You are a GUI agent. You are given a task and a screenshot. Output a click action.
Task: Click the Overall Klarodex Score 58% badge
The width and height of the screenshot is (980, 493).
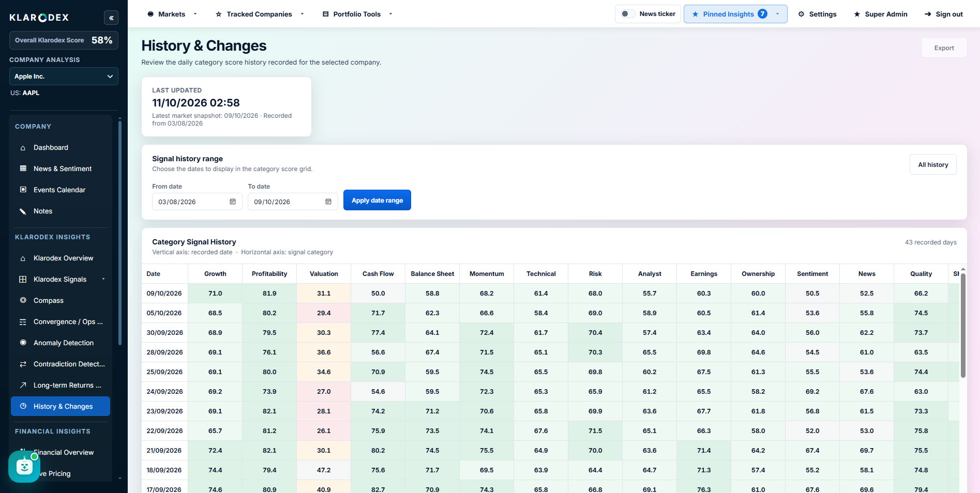click(x=64, y=40)
